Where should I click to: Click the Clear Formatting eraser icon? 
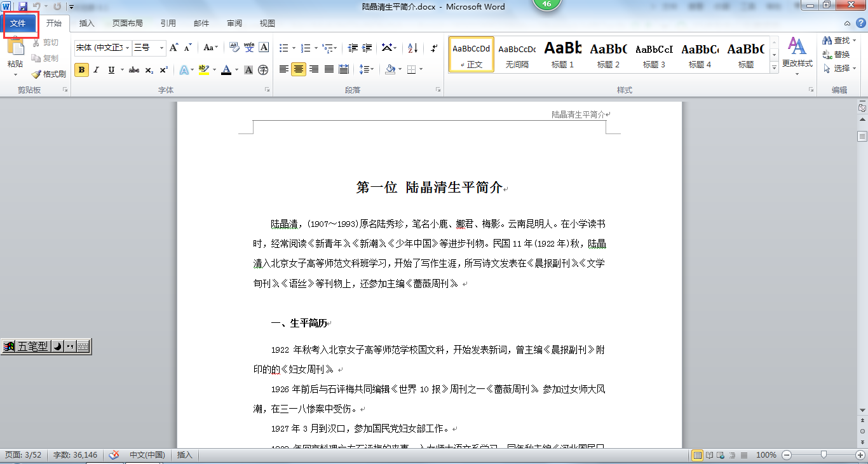[x=234, y=48]
